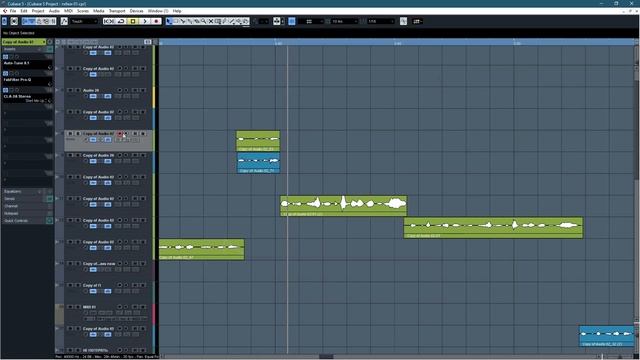Select the small green clip above the blue clip
This screenshot has height=360, width=640.
tap(258, 141)
